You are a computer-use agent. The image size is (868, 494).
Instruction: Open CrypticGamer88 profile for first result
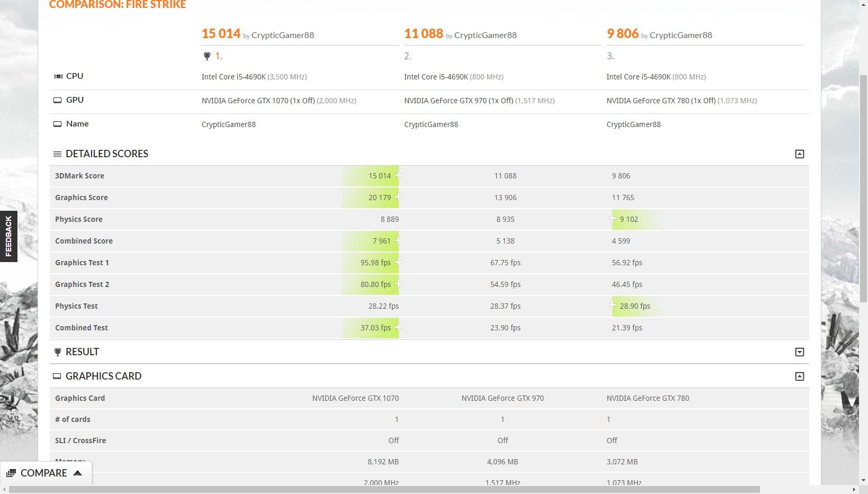282,35
